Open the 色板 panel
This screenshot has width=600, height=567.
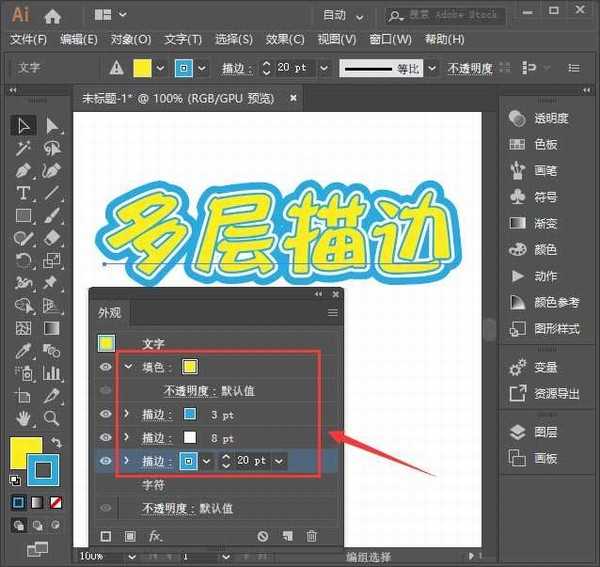tap(533, 144)
